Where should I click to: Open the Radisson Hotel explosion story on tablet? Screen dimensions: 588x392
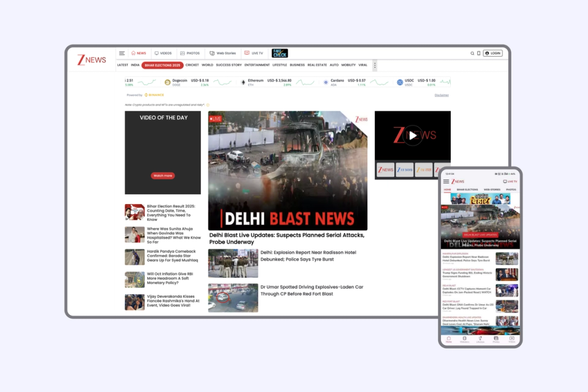coord(308,256)
